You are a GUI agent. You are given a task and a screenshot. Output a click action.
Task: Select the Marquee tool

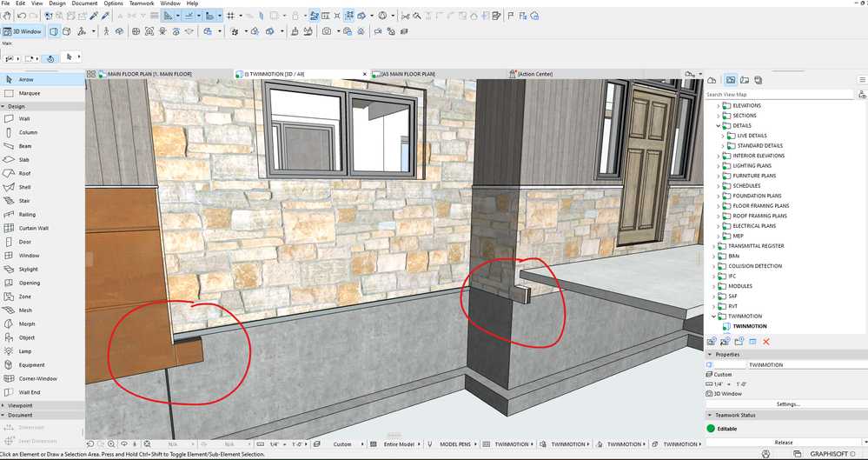pos(29,93)
